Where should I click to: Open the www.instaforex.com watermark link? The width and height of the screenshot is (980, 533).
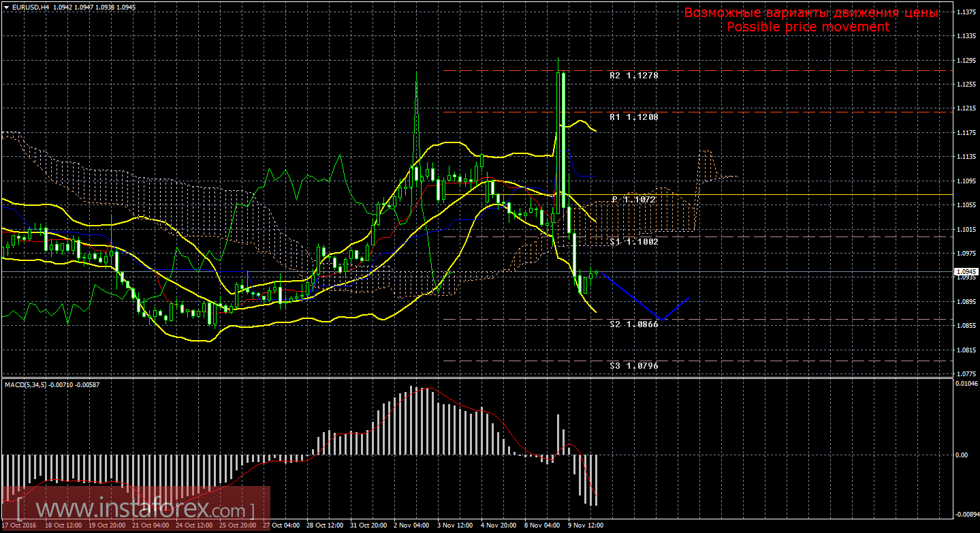(x=136, y=510)
